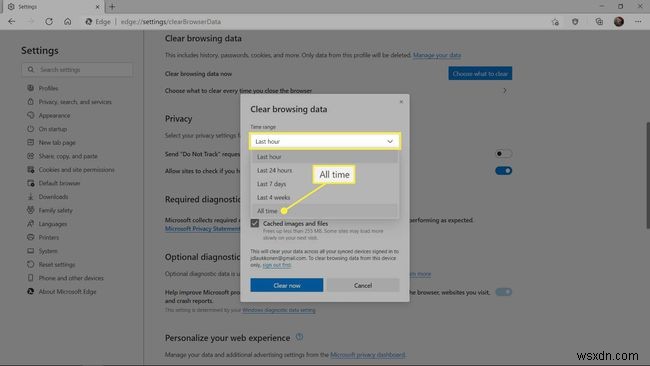The height and width of the screenshot is (366, 650).
Task: Click the System sidebar icon
Action: click(x=31, y=251)
